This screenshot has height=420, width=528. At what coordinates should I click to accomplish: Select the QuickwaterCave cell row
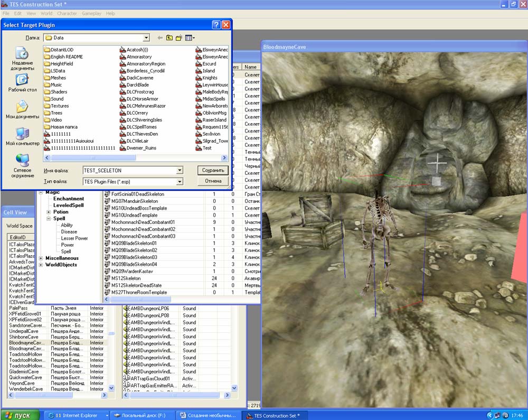click(57, 377)
